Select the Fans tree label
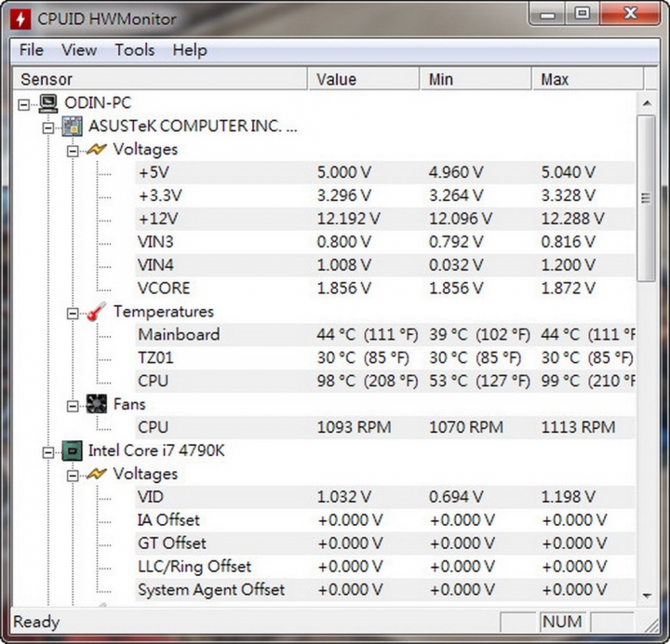 click(129, 404)
